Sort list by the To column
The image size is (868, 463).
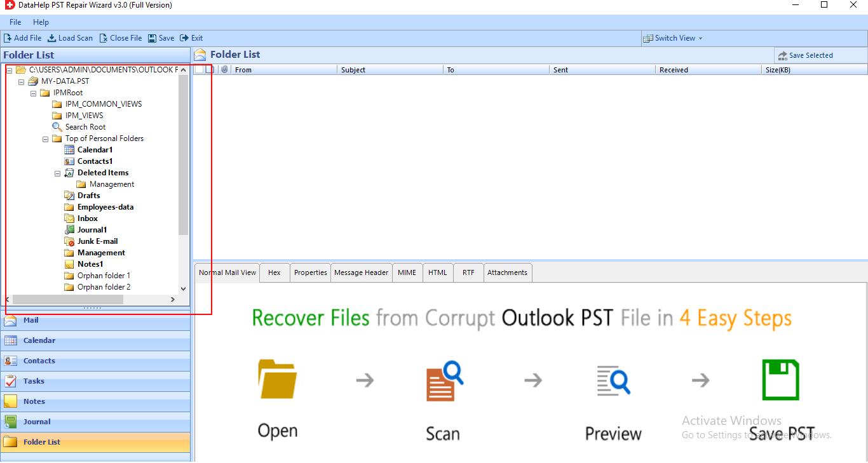tap(496, 70)
